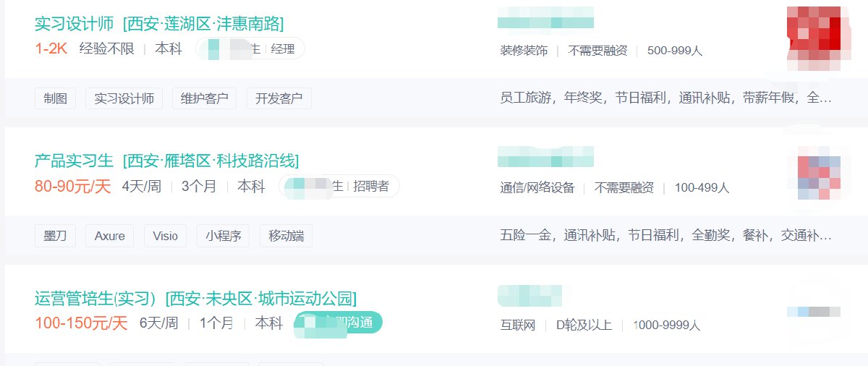This screenshot has height=366, width=868.
Task: Open the 运营管培生(实习) job posting
Action: click(x=95, y=298)
